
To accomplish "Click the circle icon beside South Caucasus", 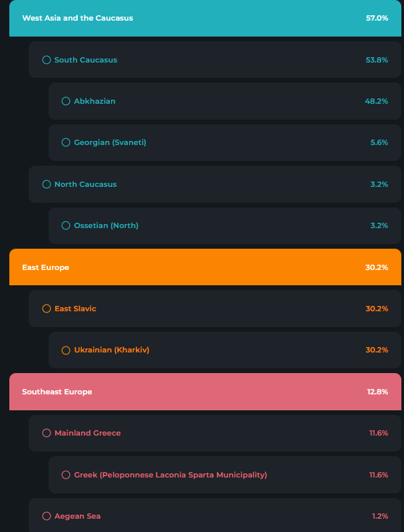I will [47, 60].
